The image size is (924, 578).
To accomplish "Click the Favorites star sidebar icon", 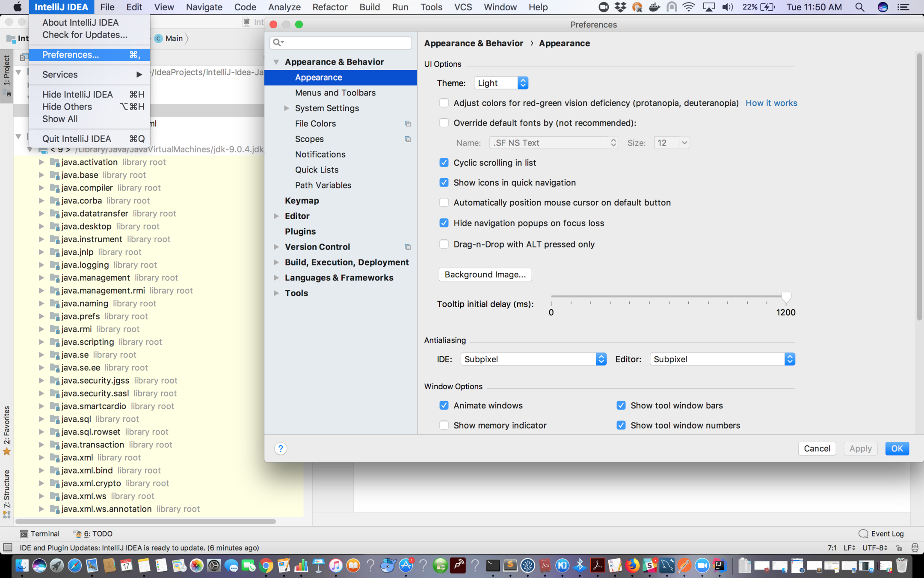I will [x=7, y=451].
